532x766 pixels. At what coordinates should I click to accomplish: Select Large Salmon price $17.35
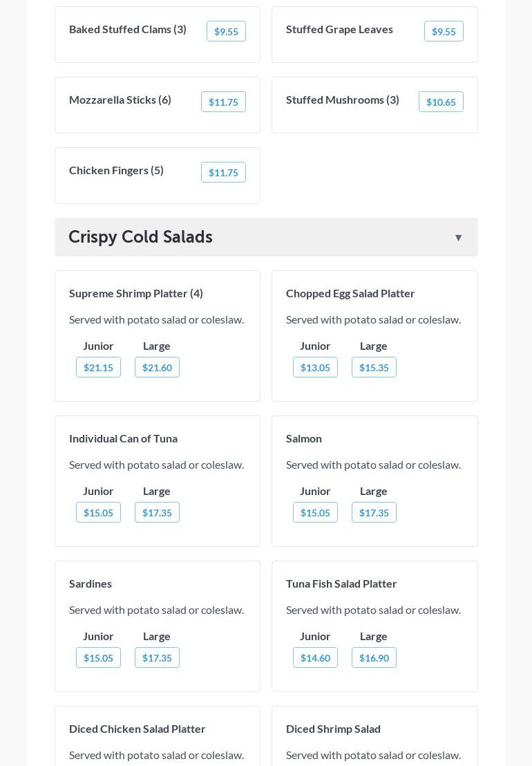374,513
